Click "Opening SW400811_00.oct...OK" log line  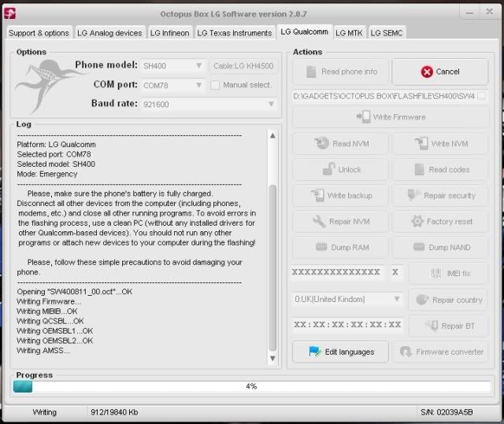click(75, 291)
